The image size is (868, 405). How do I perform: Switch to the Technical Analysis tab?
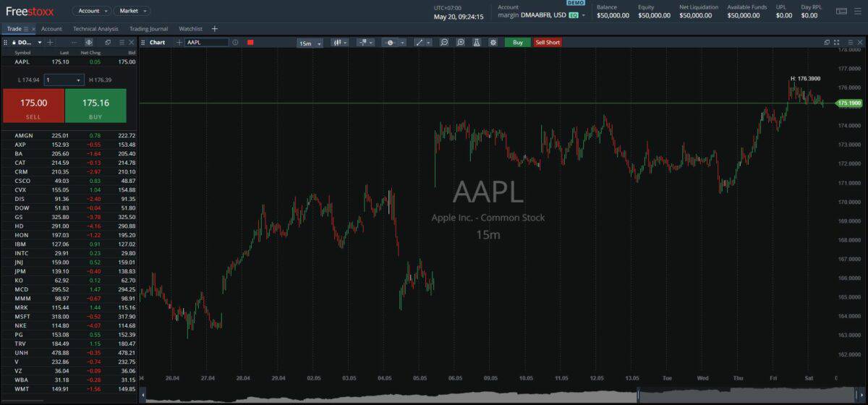95,29
